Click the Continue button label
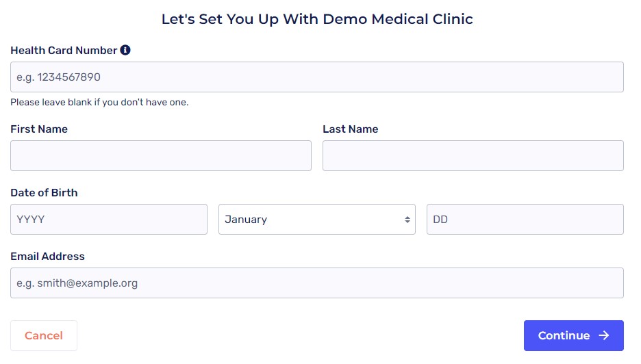The width and height of the screenshot is (641, 364). pyautogui.click(x=564, y=335)
